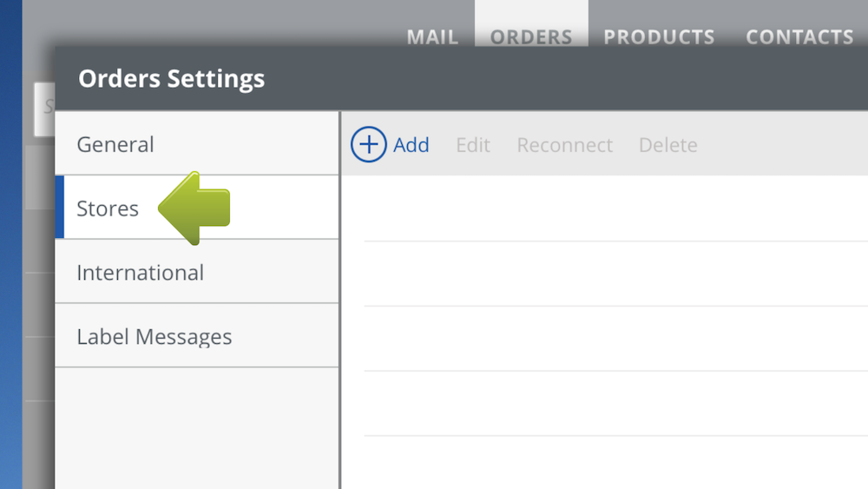Select the second empty store row
This screenshot has width=868, height=489.
(x=608, y=274)
